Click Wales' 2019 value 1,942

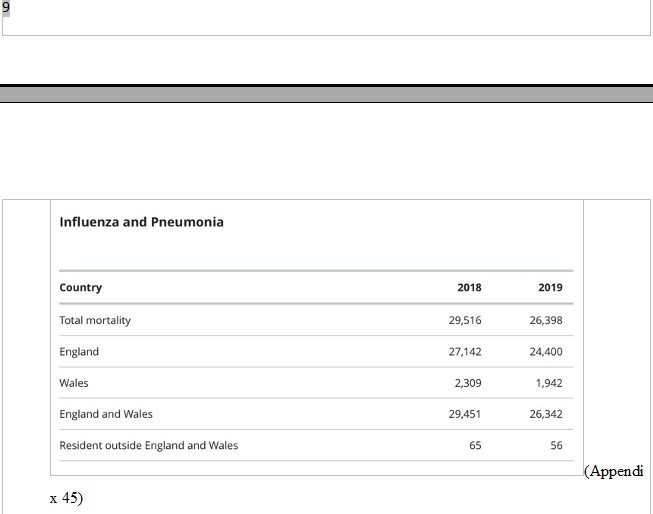point(549,383)
